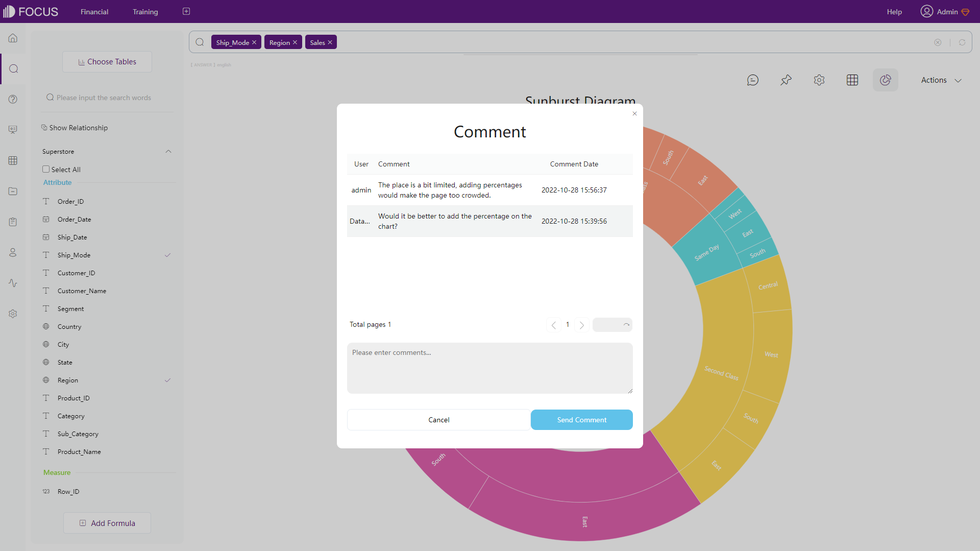The width and height of the screenshot is (980, 551).
Task: Open the search icon in left sidebar
Action: pos(14,69)
